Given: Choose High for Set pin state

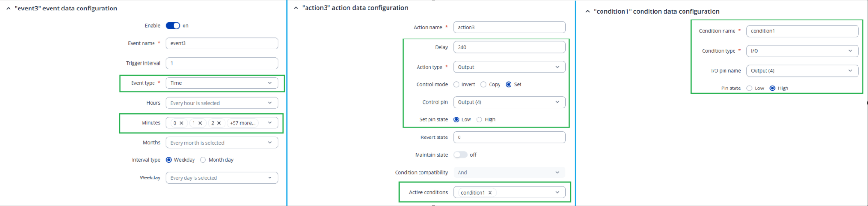Looking at the screenshot, I should tap(480, 120).
